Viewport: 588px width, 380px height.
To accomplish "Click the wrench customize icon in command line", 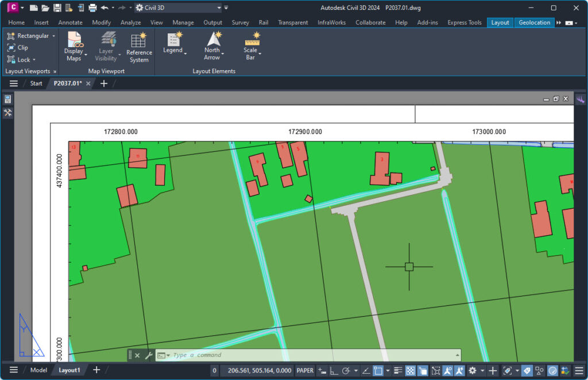I will pos(148,355).
